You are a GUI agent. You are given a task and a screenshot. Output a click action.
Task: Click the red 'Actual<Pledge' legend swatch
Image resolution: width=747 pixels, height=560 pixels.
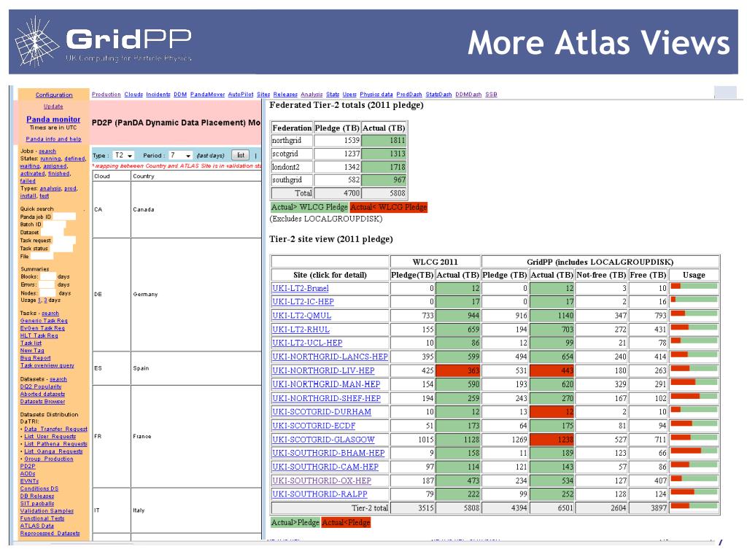pos(346,522)
